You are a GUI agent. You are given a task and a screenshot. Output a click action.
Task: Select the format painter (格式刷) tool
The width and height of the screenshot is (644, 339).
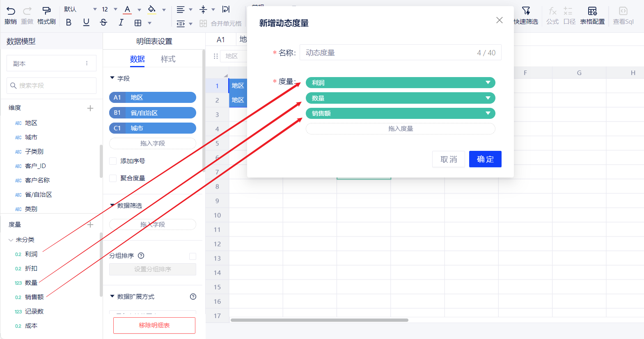46,11
